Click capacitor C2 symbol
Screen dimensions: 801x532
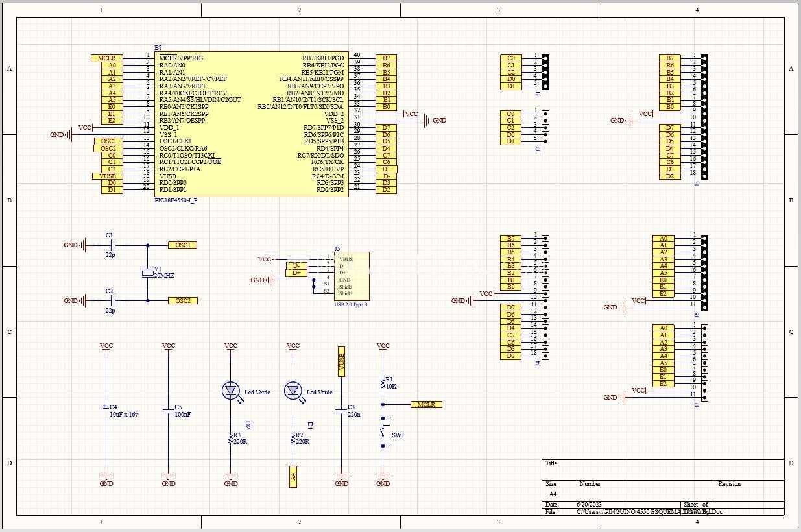pos(114,300)
